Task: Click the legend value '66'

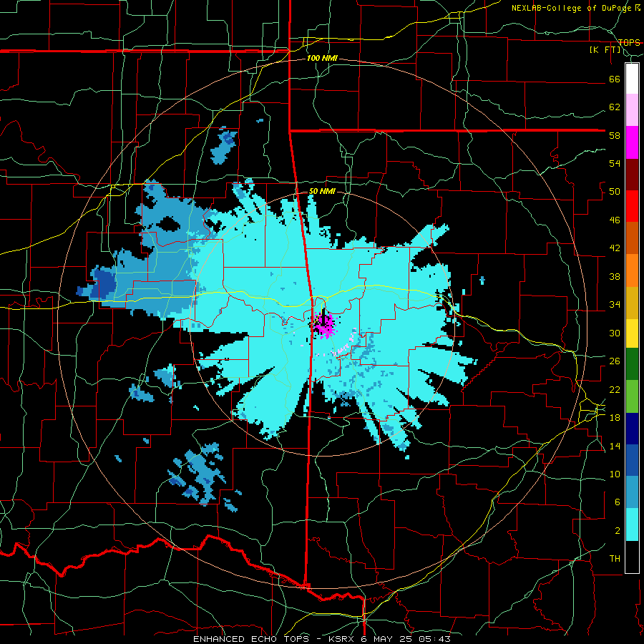Action: pos(615,79)
